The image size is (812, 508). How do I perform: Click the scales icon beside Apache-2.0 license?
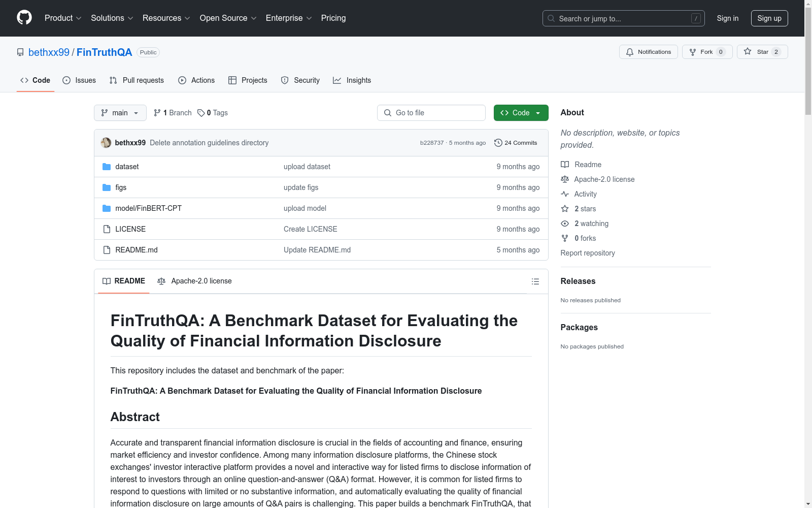pyautogui.click(x=565, y=179)
